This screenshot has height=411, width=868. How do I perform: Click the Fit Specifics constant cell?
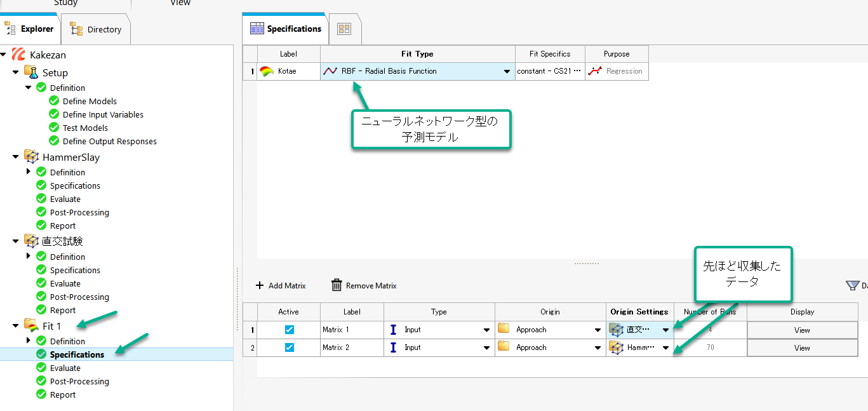tap(549, 71)
